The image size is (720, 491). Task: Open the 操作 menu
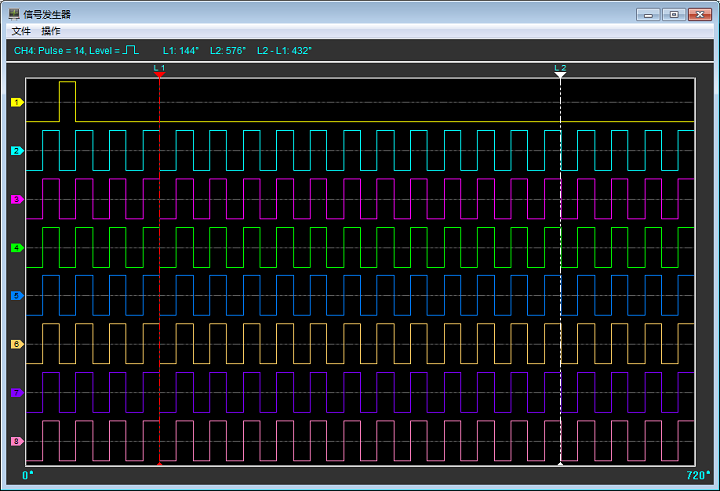pos(50,31)
